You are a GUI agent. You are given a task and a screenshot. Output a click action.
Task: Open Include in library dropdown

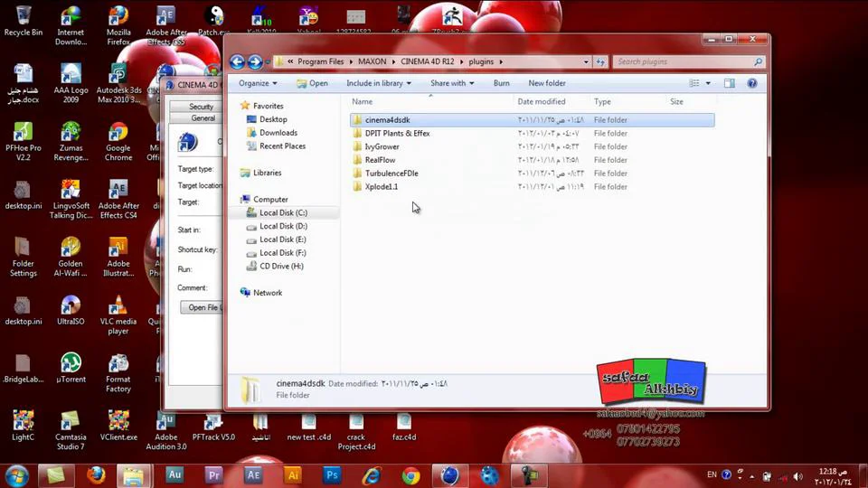point(379,83)
